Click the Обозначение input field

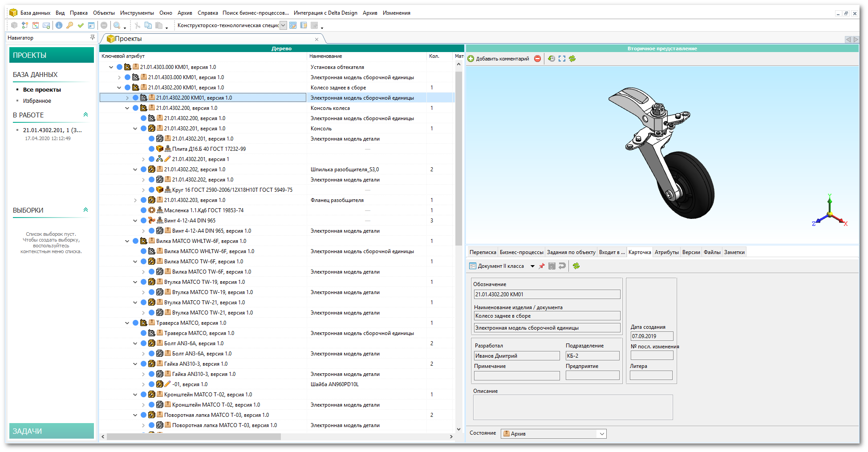coord(547,295)
